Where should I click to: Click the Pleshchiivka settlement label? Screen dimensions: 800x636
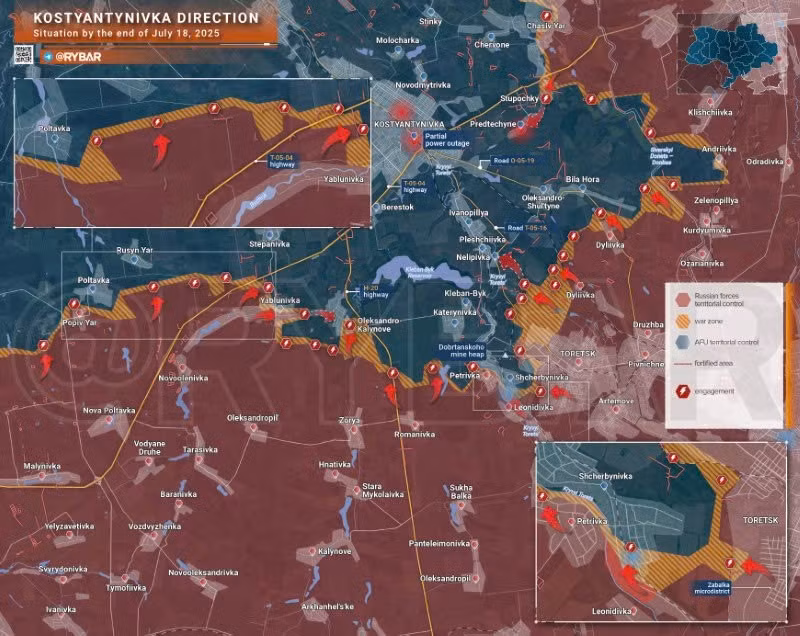tap(482, 240)
